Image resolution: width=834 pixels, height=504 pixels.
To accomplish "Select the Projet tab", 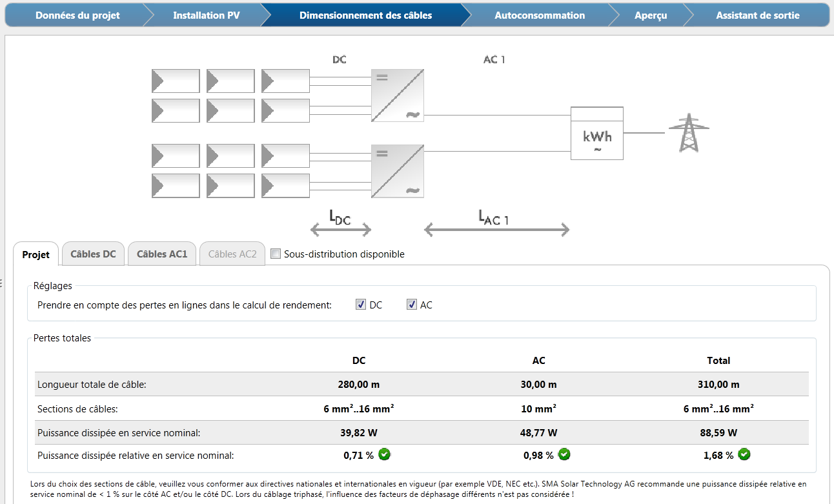I will (x=36, y=255).
